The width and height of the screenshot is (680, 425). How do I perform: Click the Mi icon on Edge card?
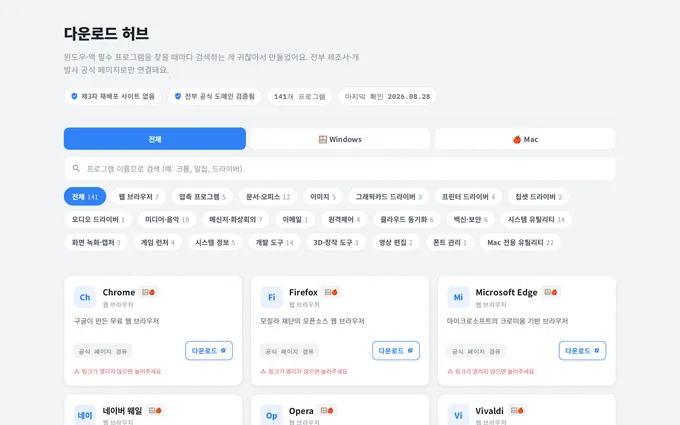[458, 297]
